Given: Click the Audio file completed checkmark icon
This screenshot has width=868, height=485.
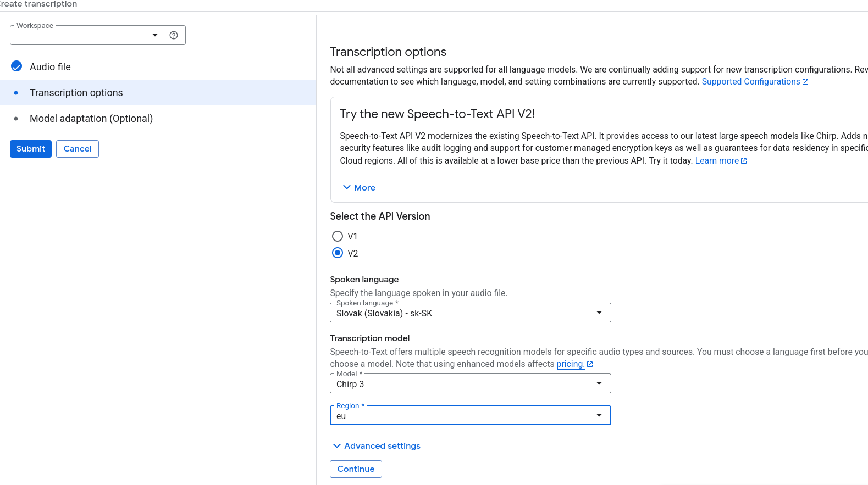Looking at the screenshot, I should (16, 66).
